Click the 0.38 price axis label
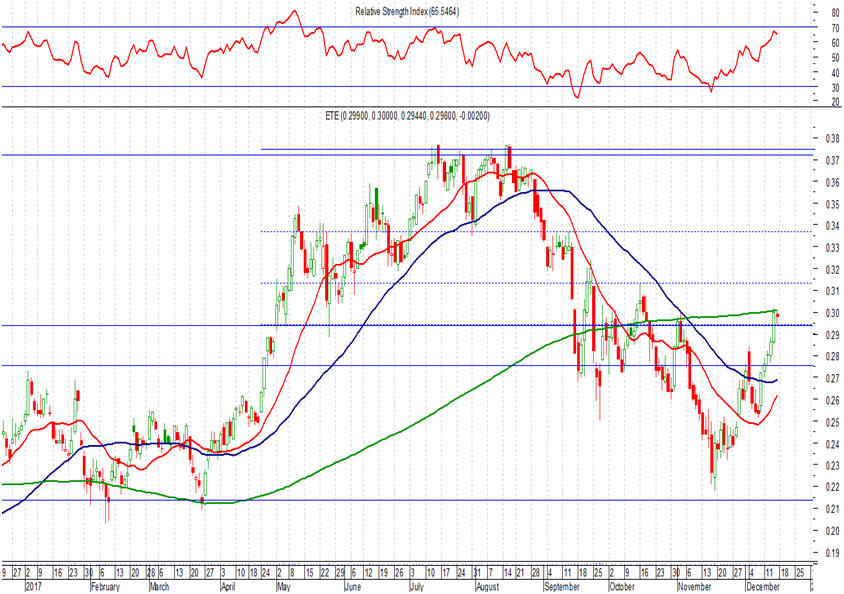 [833, 138]
